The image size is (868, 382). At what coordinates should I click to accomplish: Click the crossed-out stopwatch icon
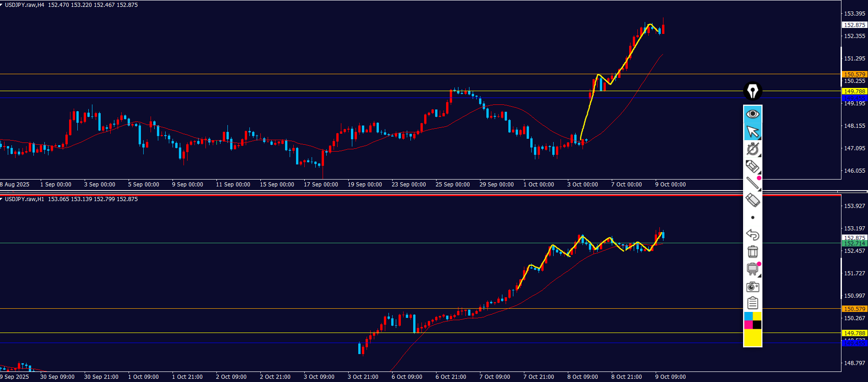[753, 149]
